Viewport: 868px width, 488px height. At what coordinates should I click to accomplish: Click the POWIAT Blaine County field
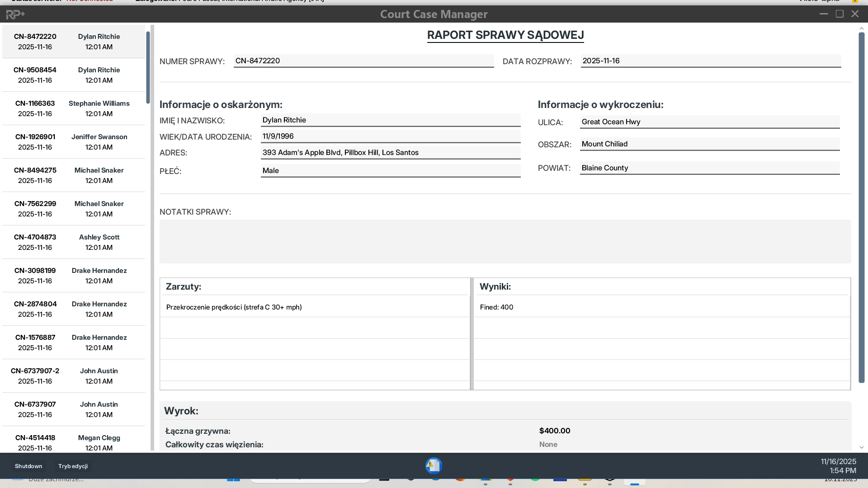point(709,168)
